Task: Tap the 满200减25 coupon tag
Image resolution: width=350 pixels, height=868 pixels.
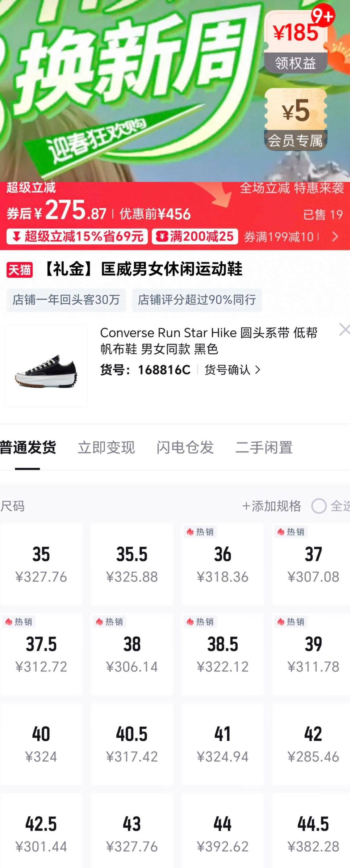Action: (x=195, y=236)
